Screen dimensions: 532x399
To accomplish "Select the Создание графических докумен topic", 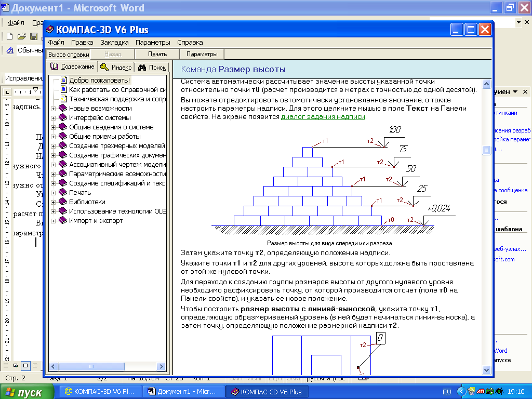I will (x=117, y=155).
